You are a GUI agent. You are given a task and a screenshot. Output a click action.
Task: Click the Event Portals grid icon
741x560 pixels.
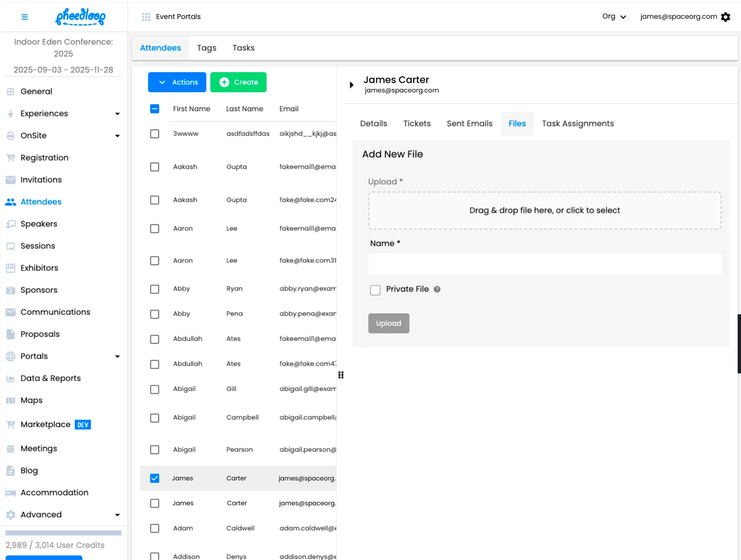(146, 17)
